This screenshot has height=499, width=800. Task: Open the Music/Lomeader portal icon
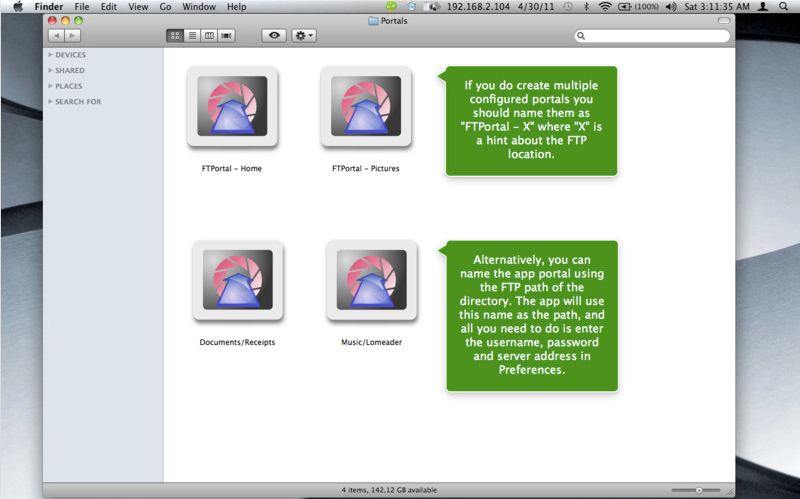click(x=371, y=280)
